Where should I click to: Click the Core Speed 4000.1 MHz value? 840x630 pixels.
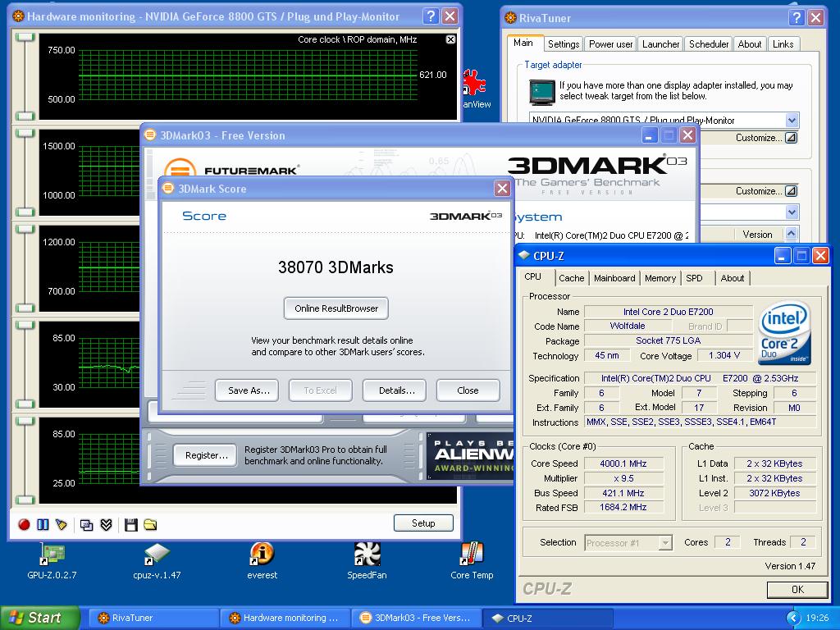623,463
